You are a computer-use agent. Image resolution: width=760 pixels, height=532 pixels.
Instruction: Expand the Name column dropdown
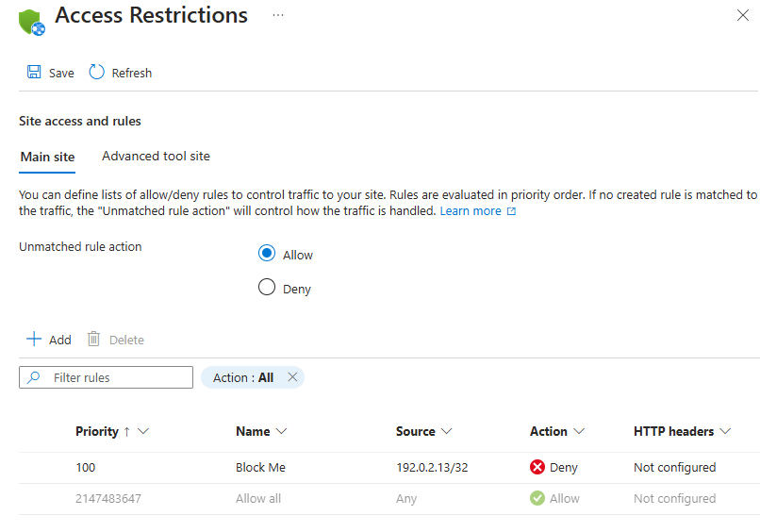pos(281,432)
